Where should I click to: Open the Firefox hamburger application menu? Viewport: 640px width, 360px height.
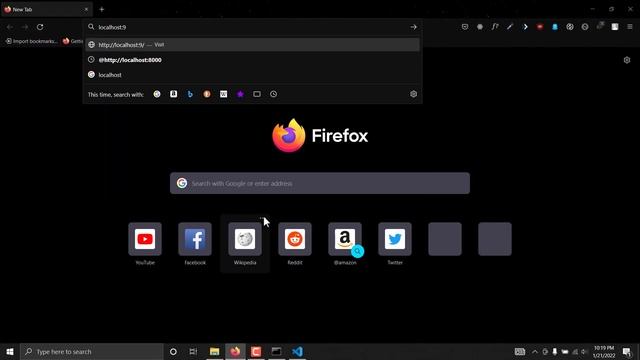click(x=630, y=27)
